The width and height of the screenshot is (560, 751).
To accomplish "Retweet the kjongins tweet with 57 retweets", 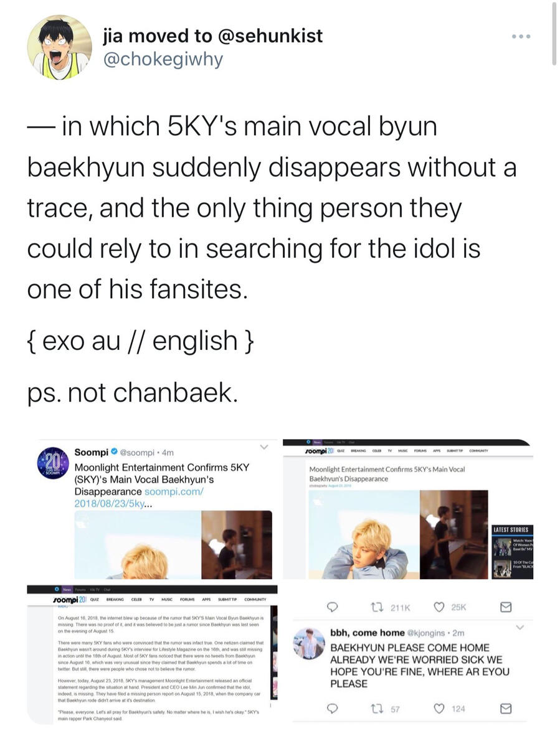I will point(376,708).
